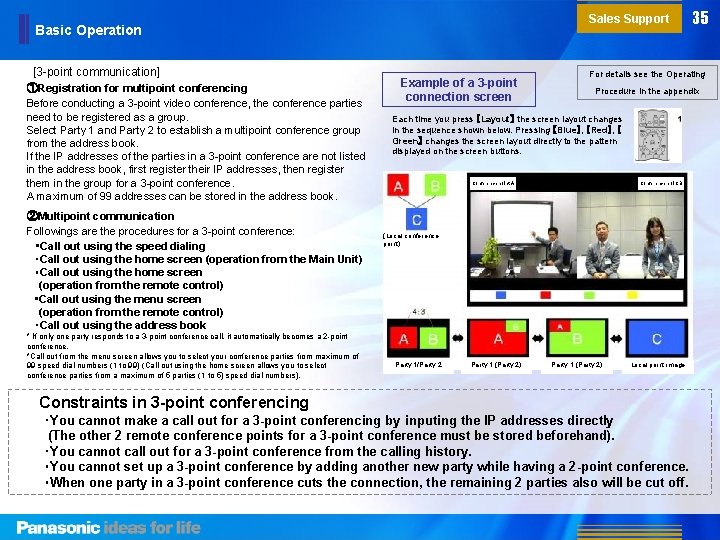Click heading Constraints in 3-point conferencing
Viewport: 720px width, 540px height.
click(174, 403)
